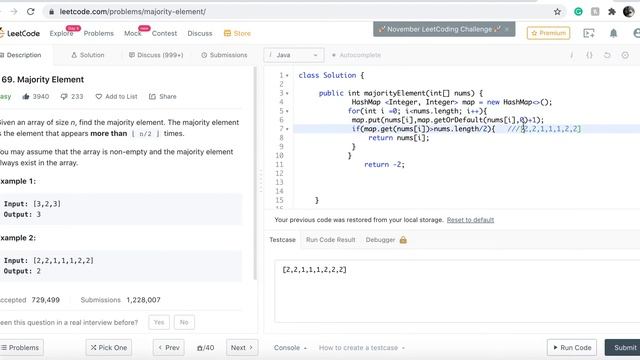Image resolution: width=640 pixels, height=360 pixels.
Task: Click the Reset to default link
Action: [470, 220]
